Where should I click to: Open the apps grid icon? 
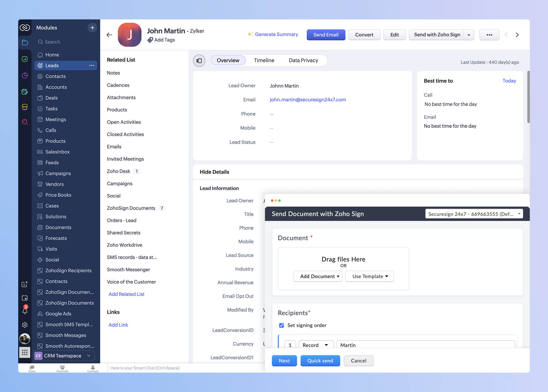pos(25,352)
